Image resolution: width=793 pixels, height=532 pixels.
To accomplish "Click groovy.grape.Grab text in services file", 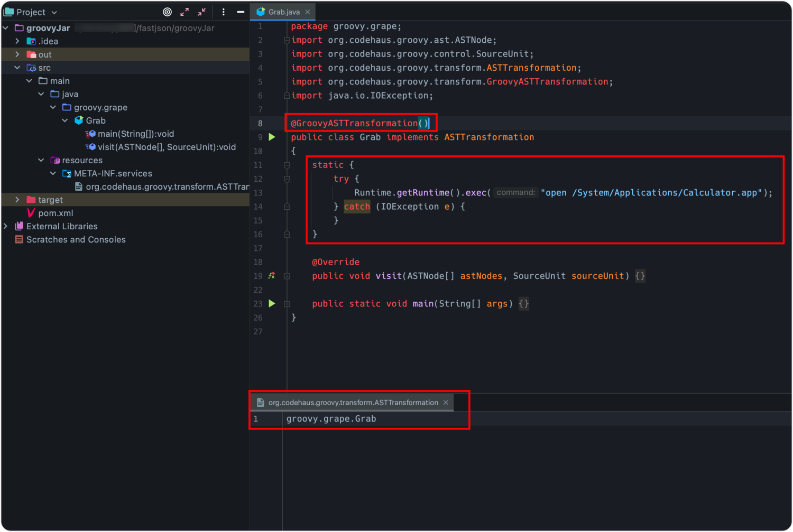I will [x=331, y=419].
